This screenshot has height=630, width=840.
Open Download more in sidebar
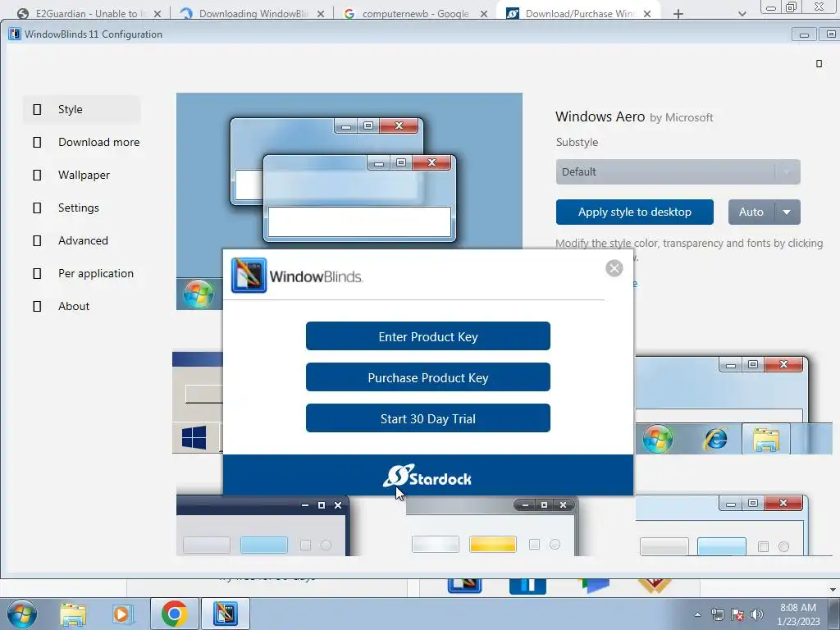82,142
